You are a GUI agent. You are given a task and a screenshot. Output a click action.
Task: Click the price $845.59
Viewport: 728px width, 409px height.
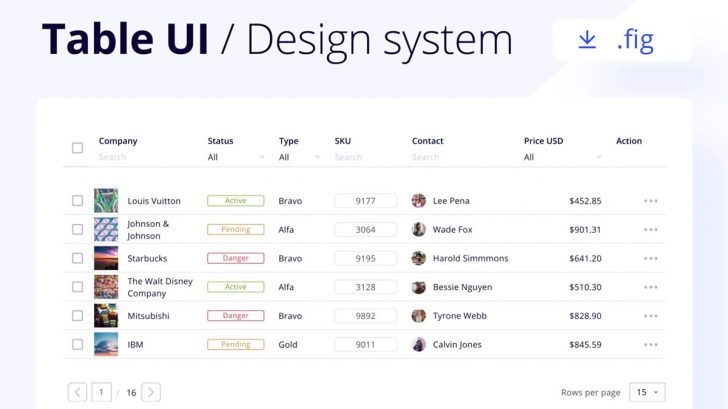tap(585, 345)
